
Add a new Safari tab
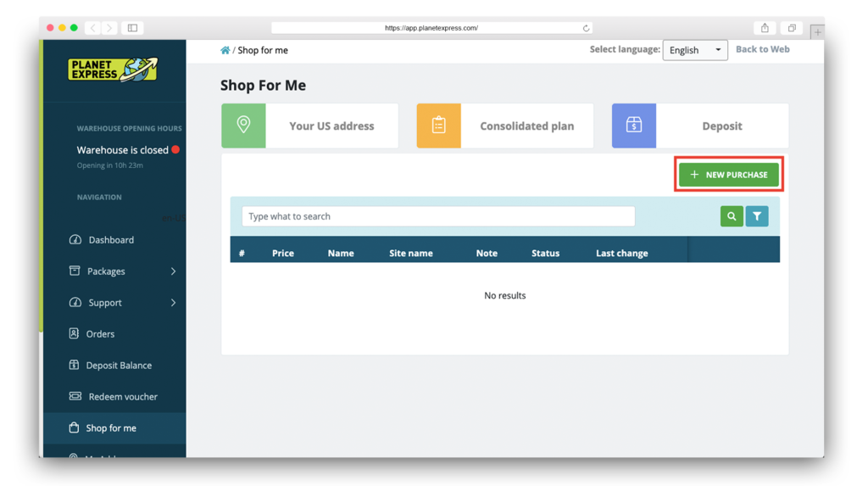tap(817, 32)
